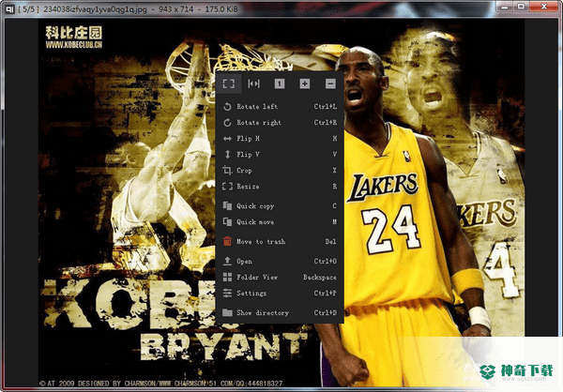The image size is (563, 392).
Task: Click the Ctrl+P shortcut label
Action: point(326,293)
